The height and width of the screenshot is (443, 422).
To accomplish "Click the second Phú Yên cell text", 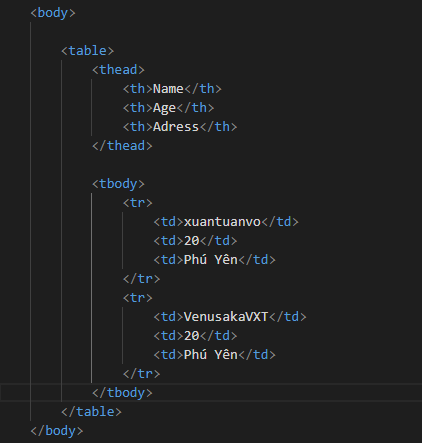I will (211, 355).
